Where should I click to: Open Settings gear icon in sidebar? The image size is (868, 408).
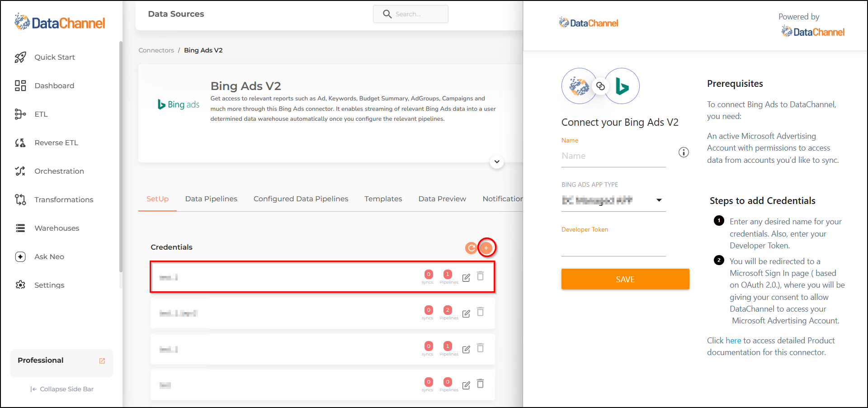(20, 285)
